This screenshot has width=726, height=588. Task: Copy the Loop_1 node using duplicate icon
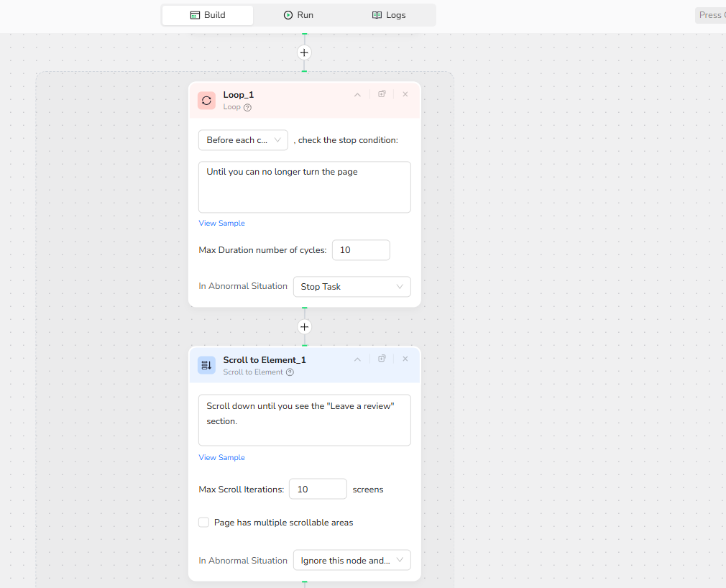382,94
